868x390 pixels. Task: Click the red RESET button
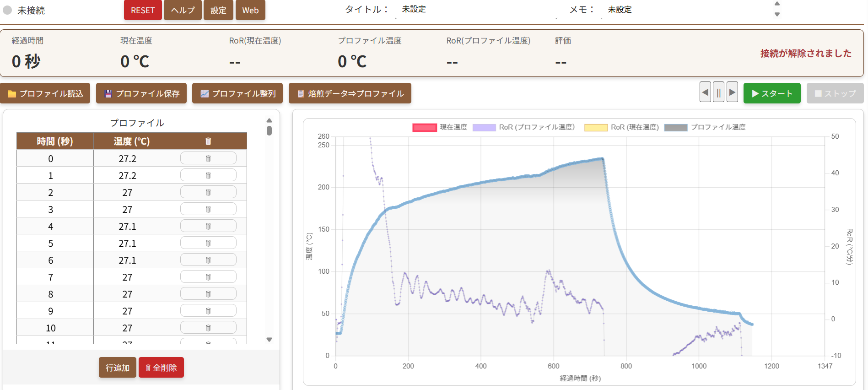pyautogui.click(x=143, y=10)
